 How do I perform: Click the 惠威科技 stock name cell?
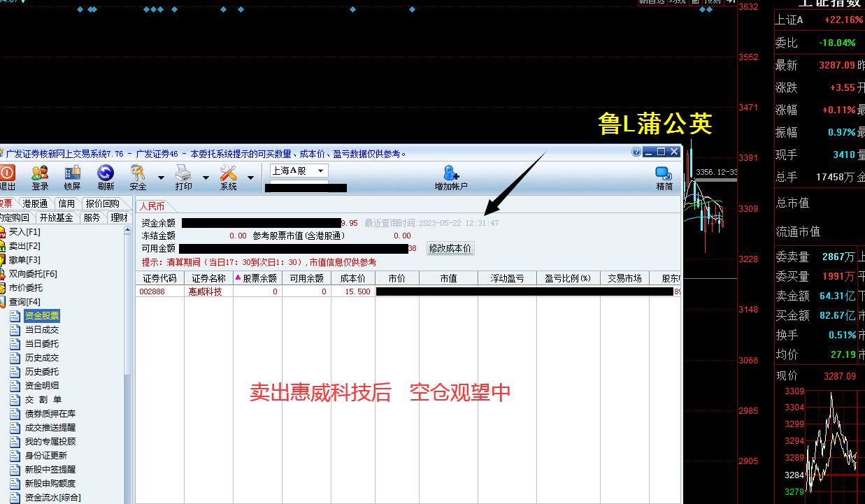pyautogui.click(x=205, y=291)
